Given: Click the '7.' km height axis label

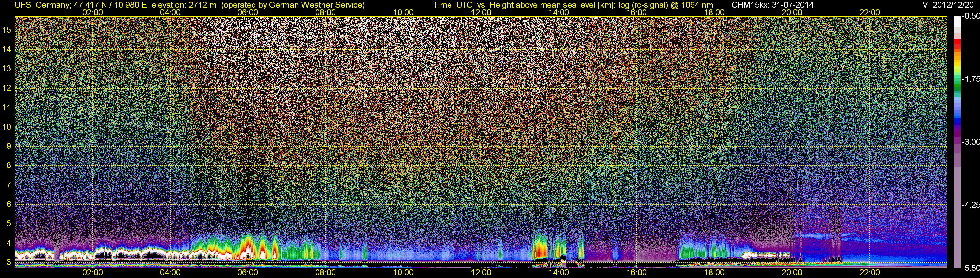Looking at the screenshot, I should [9, 185].
